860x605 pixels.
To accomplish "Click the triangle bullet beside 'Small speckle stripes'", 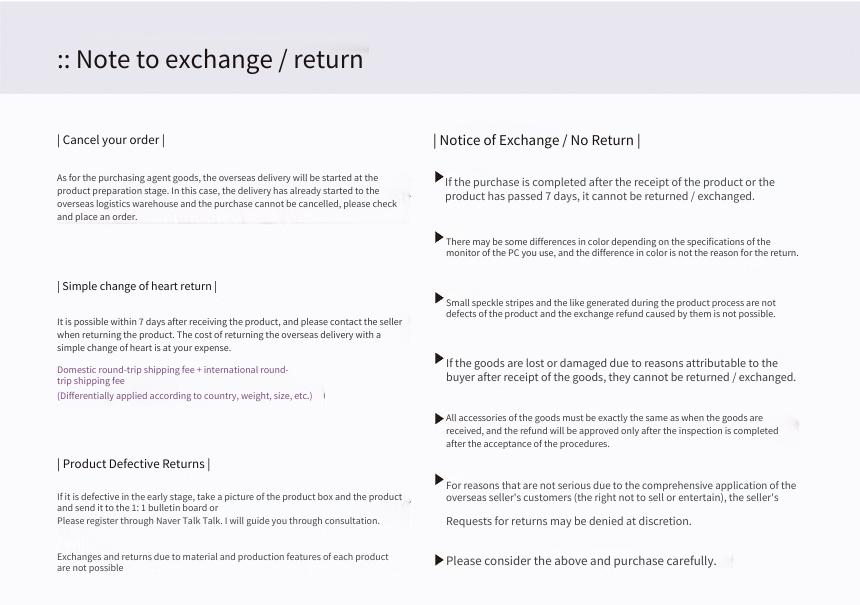I will (439, 298).
